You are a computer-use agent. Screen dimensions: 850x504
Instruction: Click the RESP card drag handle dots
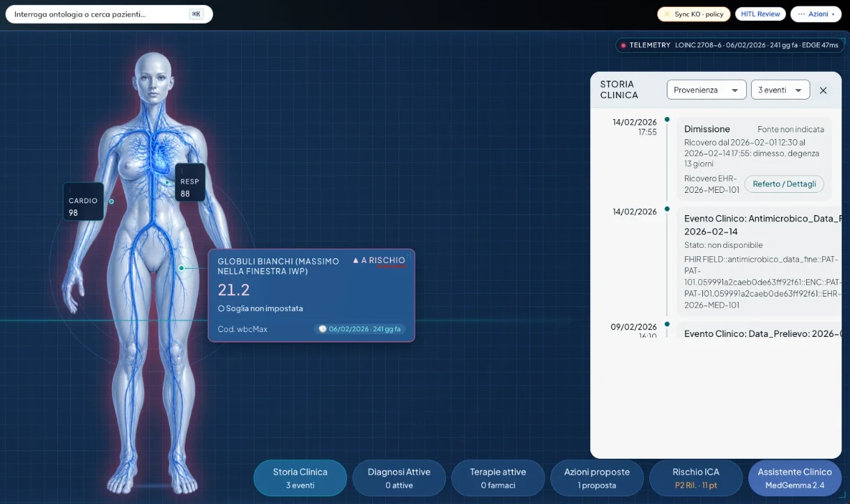pos(181,171)
